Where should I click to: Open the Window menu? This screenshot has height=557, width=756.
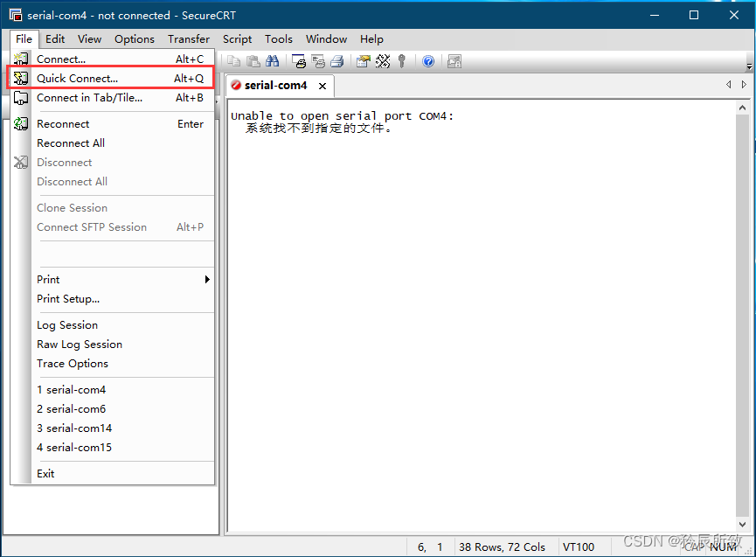pyautogui.click(x=326, y=39)
